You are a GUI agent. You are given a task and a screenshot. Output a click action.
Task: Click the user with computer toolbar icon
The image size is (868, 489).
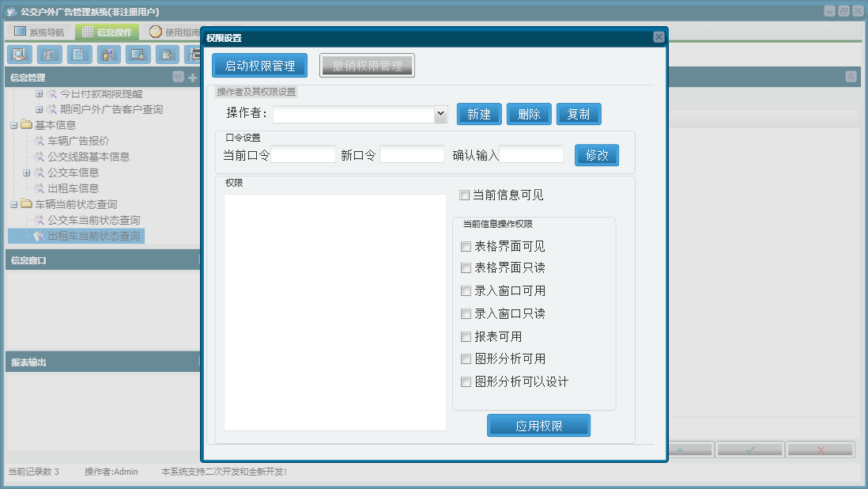[x=108, y=55]
